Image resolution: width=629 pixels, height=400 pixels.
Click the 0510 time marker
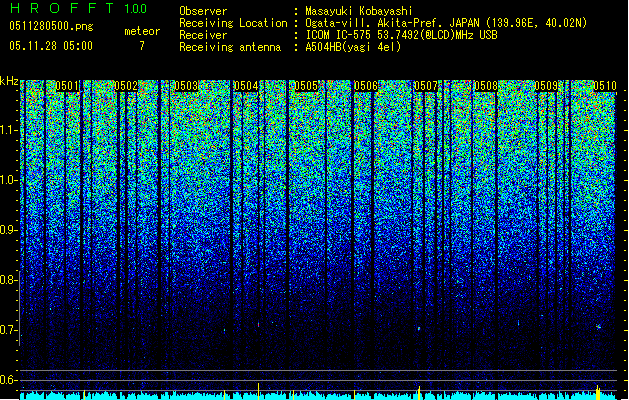(605, 86)
